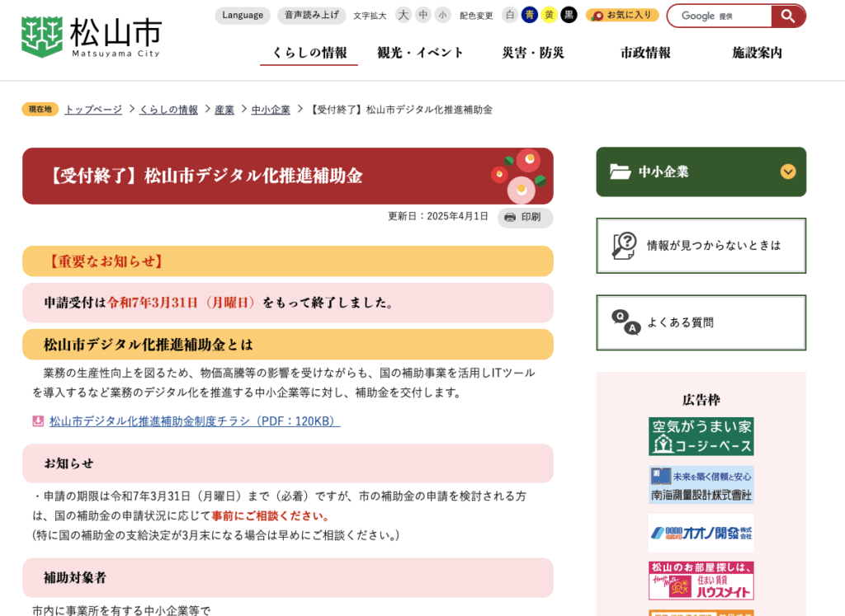Go to トップページ breadcrumb link
This screenshot has height=616, width=845.
tap(93, 110)
